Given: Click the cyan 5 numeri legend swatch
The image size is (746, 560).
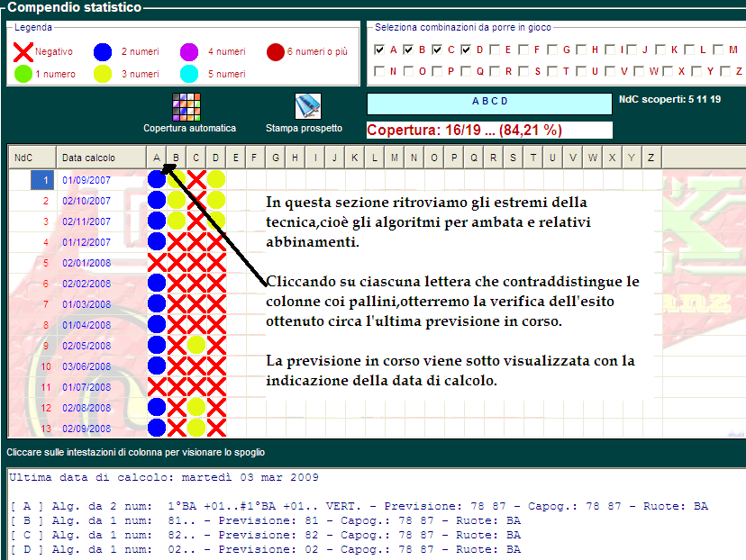Looking at the screenshot, I should coord(189,74).
